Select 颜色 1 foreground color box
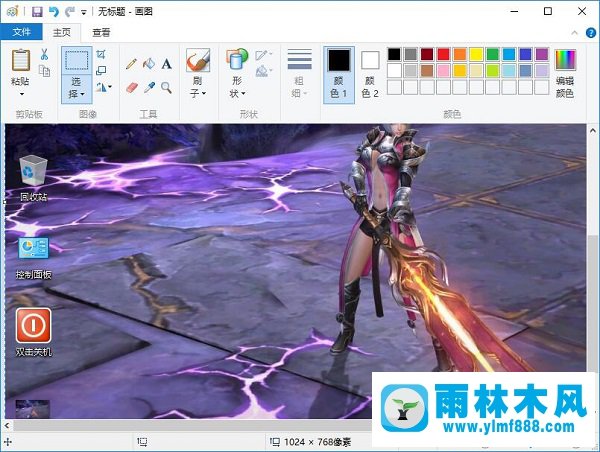 [339, 75]
